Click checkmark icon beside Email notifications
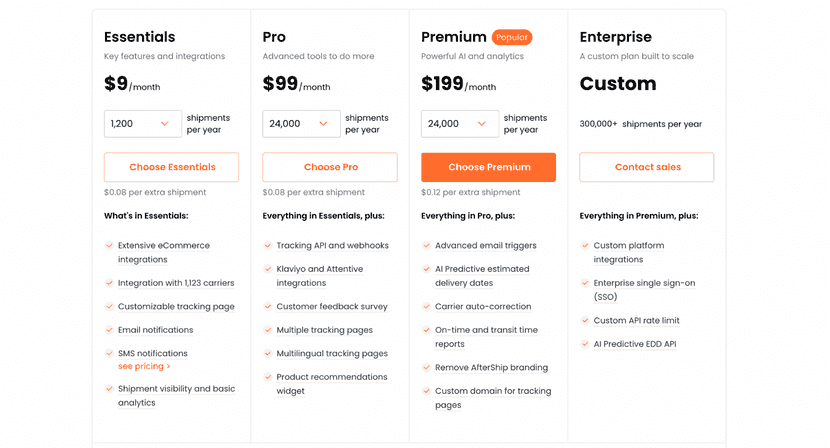Viewport: 830px width, 448px height. (x=109, y=330)
